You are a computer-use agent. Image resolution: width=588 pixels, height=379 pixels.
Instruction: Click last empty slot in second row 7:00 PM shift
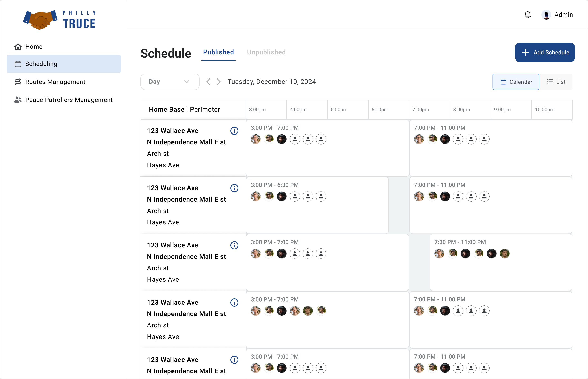[484, 196]
